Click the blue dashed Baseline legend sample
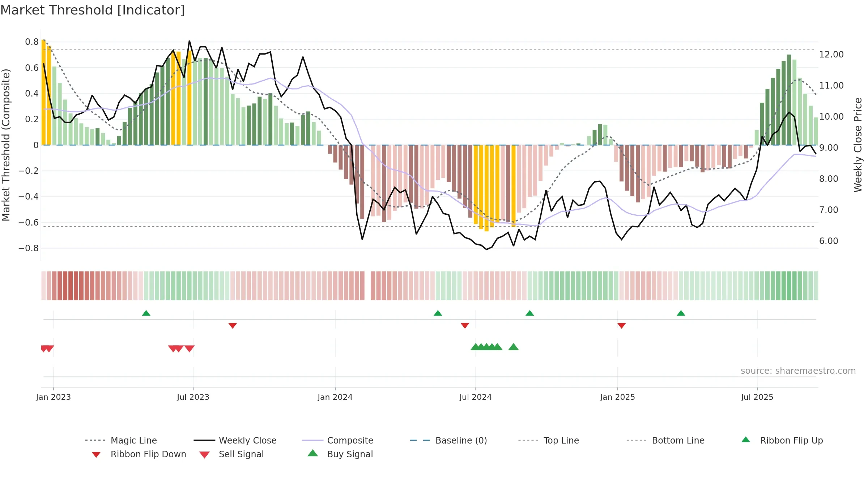The image size is (868, 488). click(420, 440)
